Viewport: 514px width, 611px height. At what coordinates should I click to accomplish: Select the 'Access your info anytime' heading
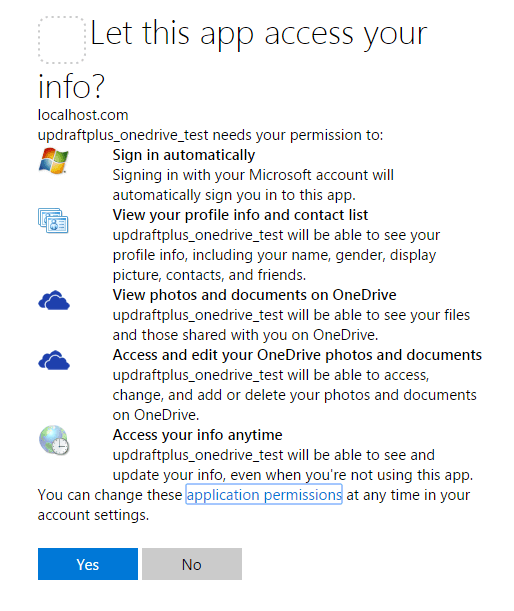click(x=197, y=435)
